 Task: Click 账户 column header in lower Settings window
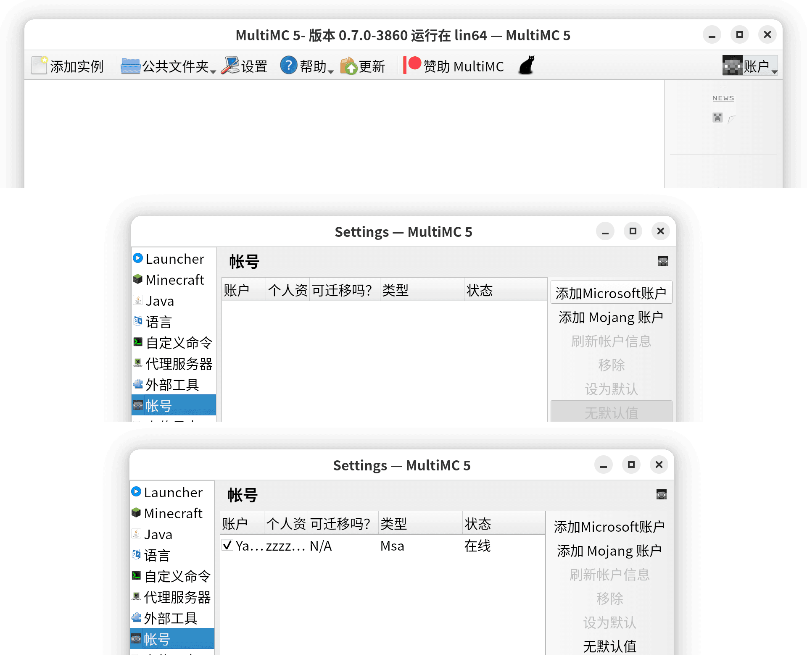[242, 523]
